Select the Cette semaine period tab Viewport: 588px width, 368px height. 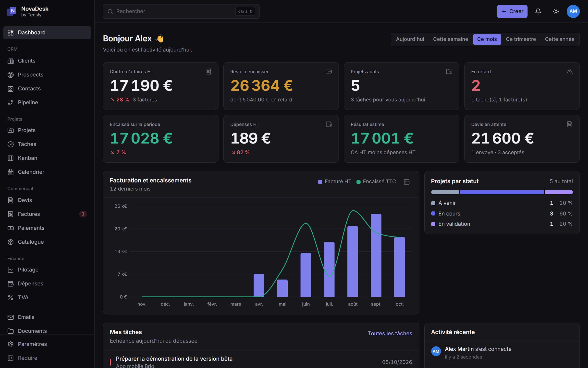tap(450, 39)
